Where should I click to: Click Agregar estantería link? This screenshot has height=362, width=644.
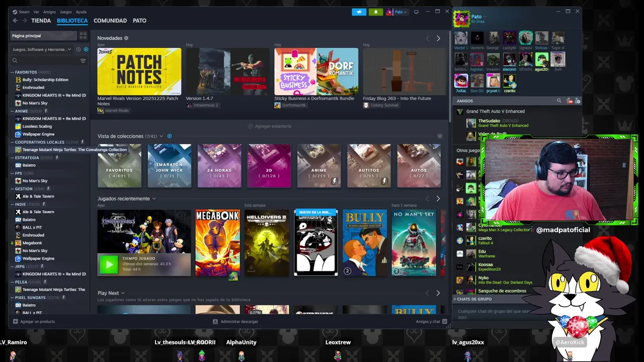click(x=270, y=126)
